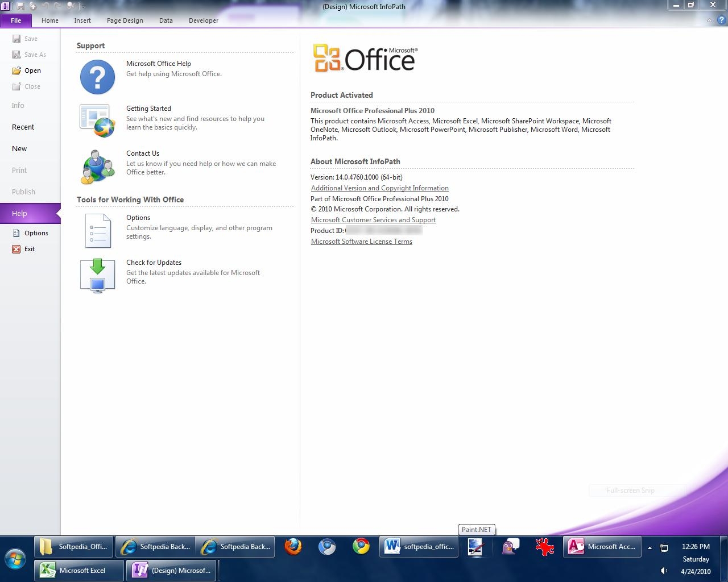728x582 pixels.
Task: Select the Info section in the sidebar
Action: tap(18, 105)
